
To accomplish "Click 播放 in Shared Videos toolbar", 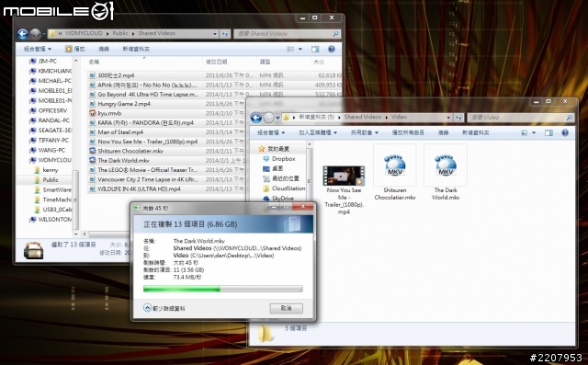I will pos(75,49).
